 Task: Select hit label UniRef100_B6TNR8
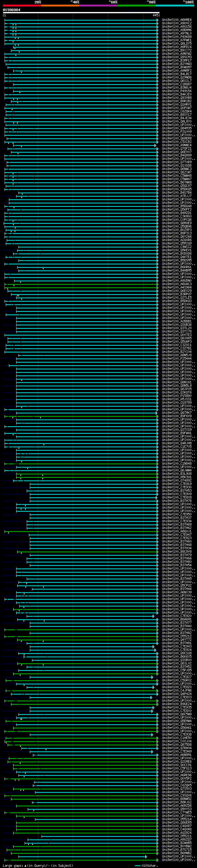click(x=177, y=183)
